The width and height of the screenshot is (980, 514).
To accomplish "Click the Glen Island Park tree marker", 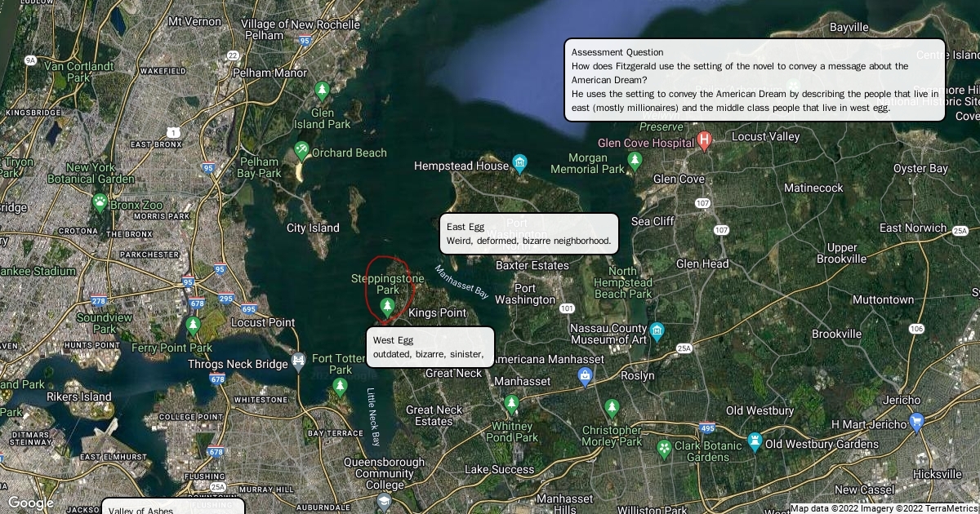I will click(x=323, y=89).
